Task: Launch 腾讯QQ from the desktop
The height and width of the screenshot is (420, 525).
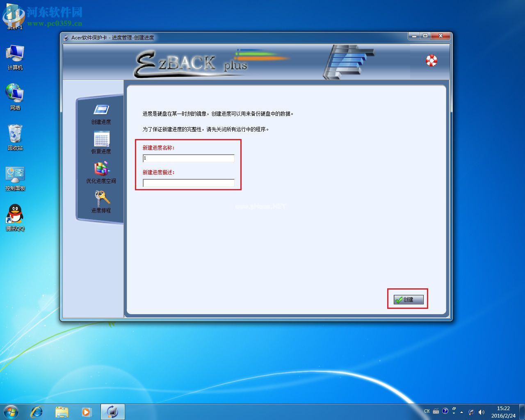Action: (15, 215)
